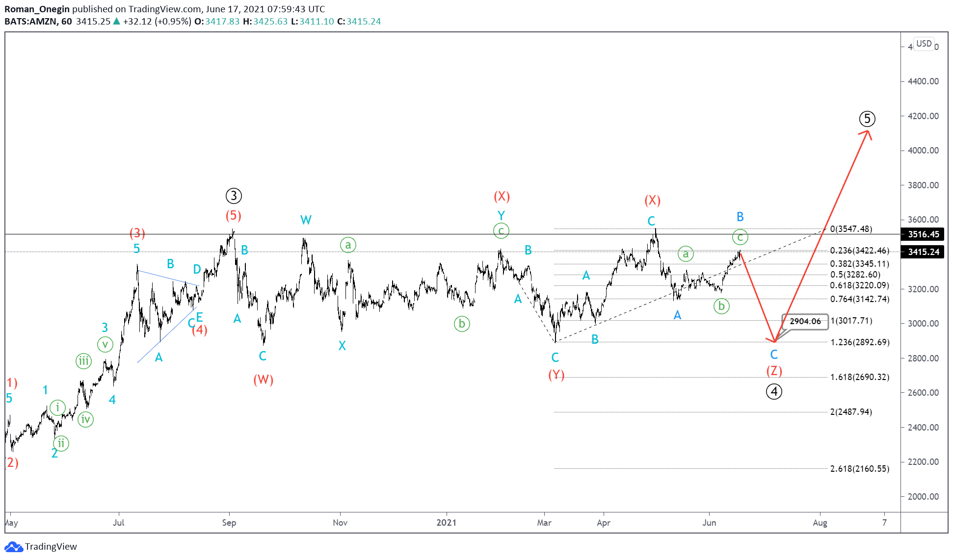The width and height of the screenshot is (953, 560).
Task: Click the green circled b under Jun
Action: [x=721, y=306]
